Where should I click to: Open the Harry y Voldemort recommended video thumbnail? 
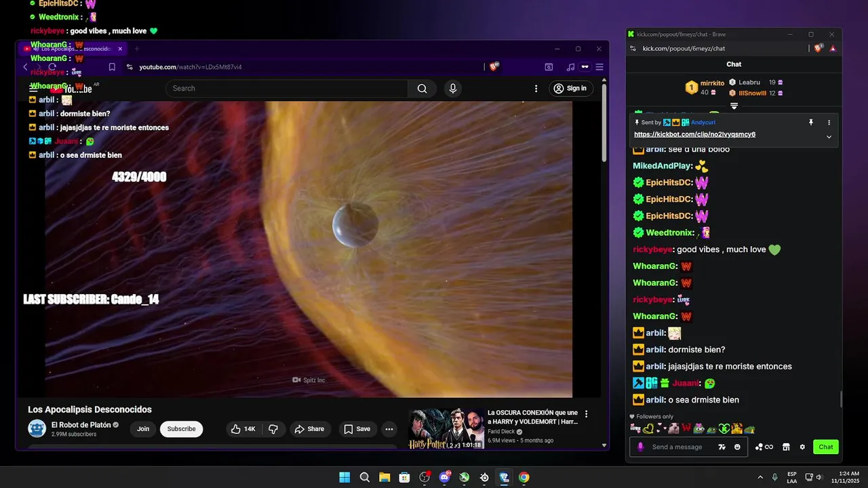point(446,429)
